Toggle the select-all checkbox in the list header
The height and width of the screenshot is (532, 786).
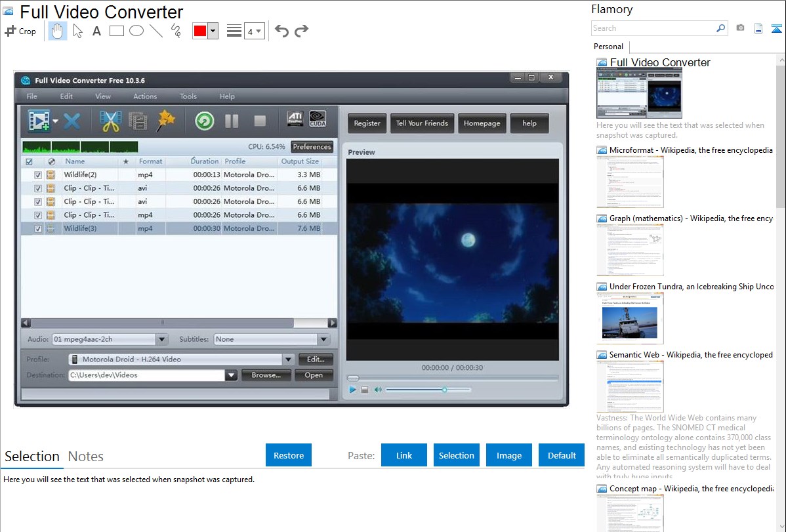pos(28,161)
